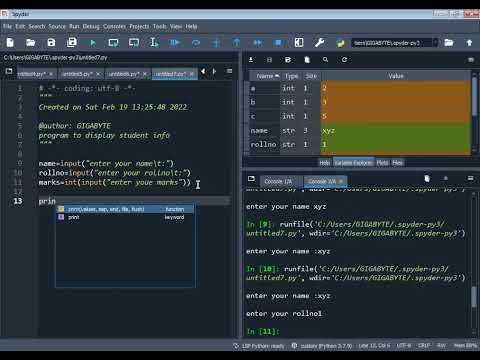Expand the working directory path dropdown

pyautogui.click(x=435, y=43)
